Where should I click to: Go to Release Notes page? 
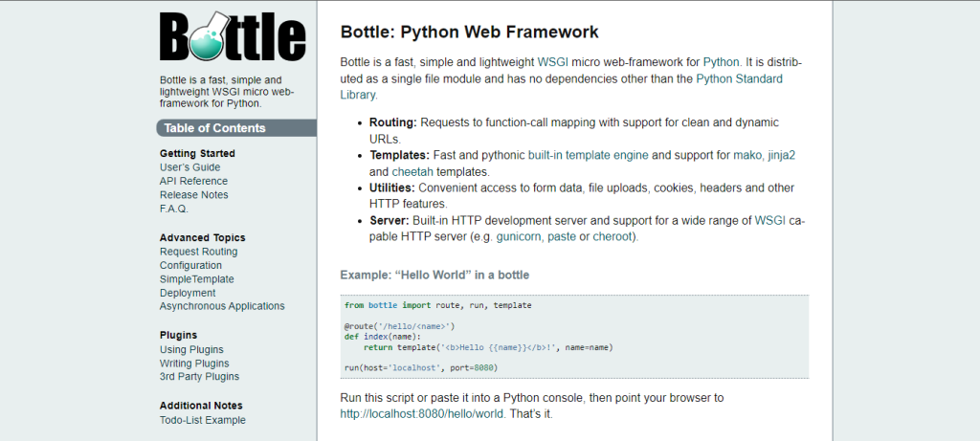pos(193,195)
